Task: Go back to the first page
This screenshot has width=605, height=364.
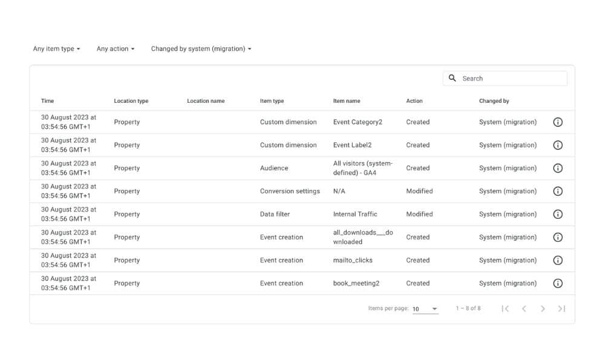Action: [x=505, y=308]
